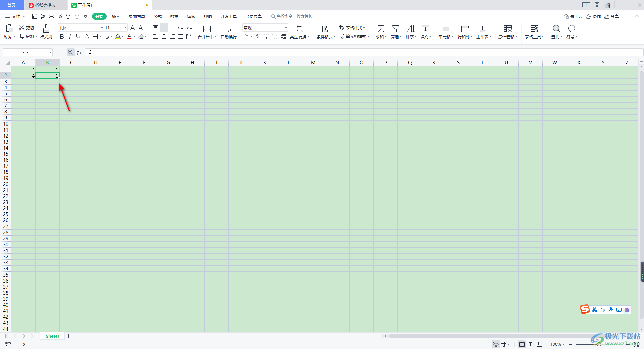The height and width of the screenshot is (349, 644).
Task: Undo the last action
Action: (68, 16)
